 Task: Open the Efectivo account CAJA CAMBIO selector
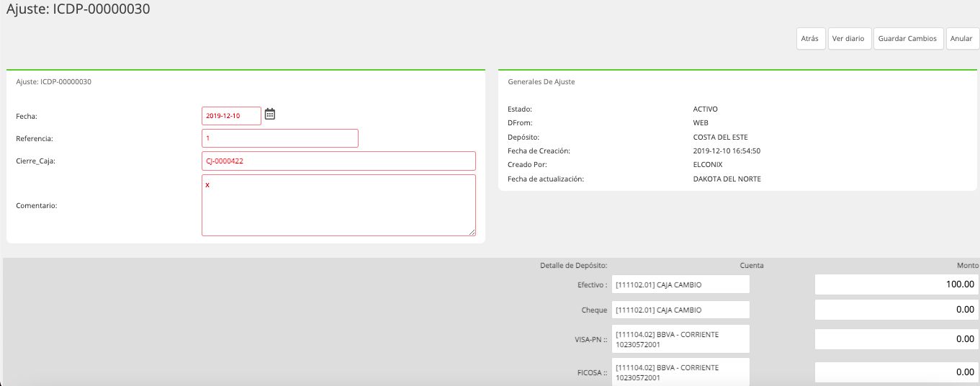pyautogui.click(x=680, y=284)
